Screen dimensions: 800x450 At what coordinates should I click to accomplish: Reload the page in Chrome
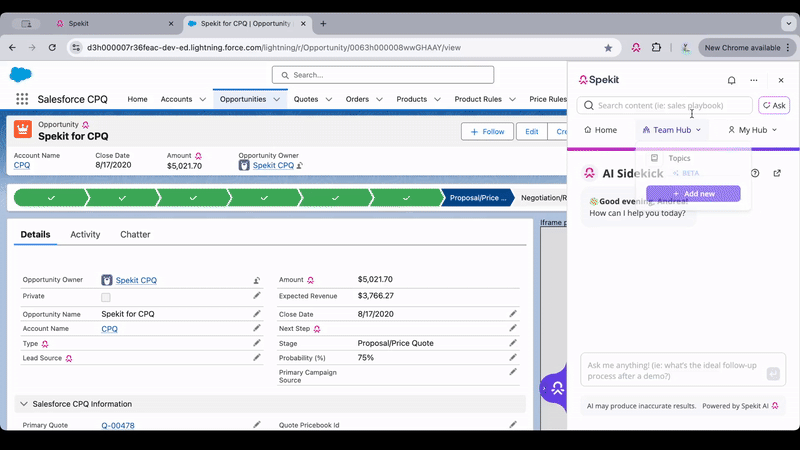52,47
